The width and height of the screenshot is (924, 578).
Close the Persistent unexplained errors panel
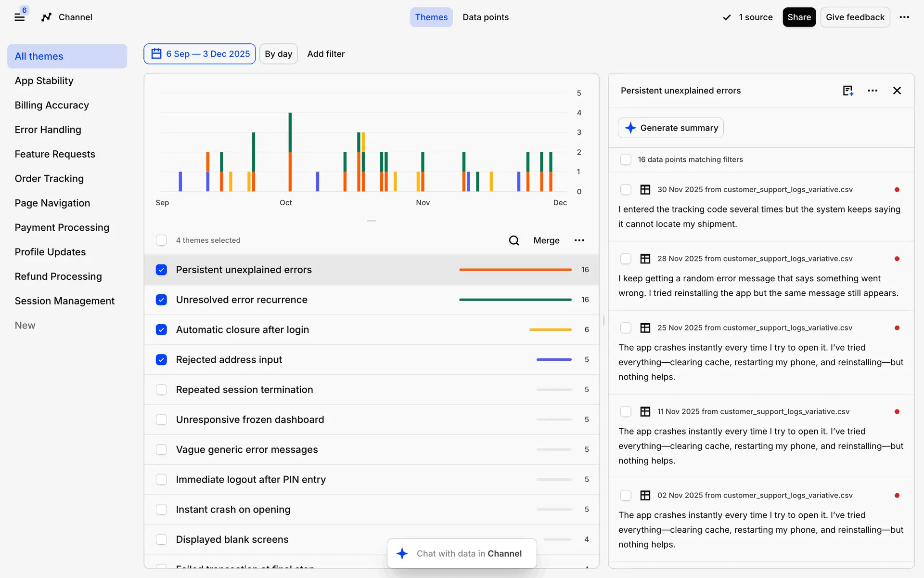(x=897, y=91)
